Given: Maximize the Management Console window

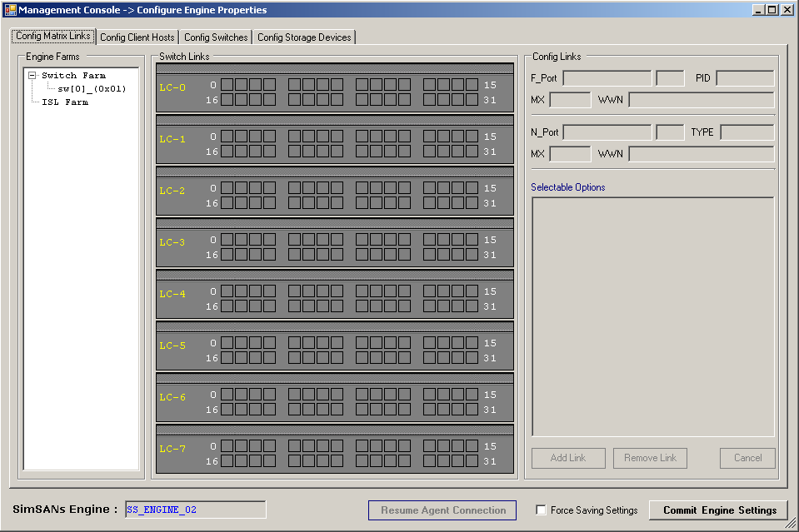Looking at the screenshot, I should [772, 10].
